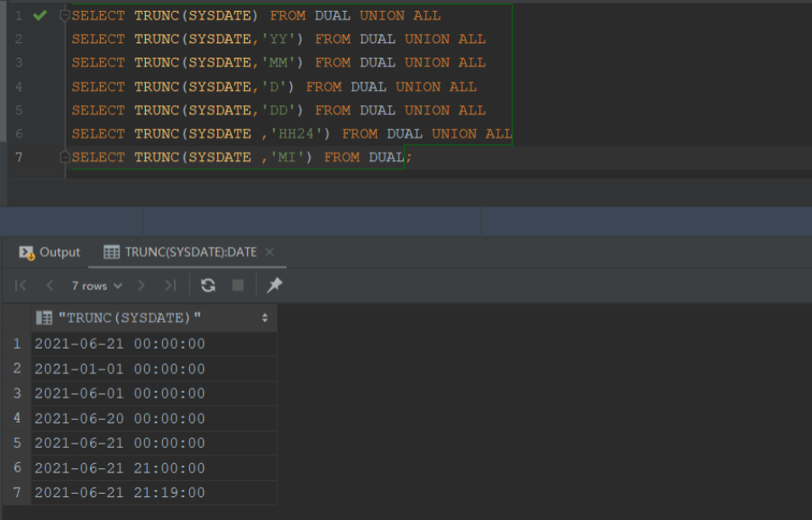Select result row number 5
This screenshot has width=812, height=520.
17,444
